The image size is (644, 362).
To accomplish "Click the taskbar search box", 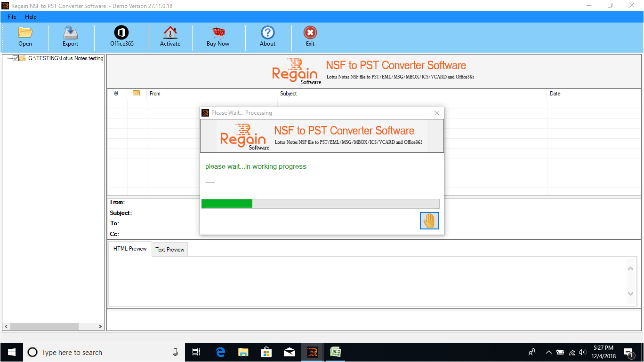I will pyautogui.click(x=104, y=352).
